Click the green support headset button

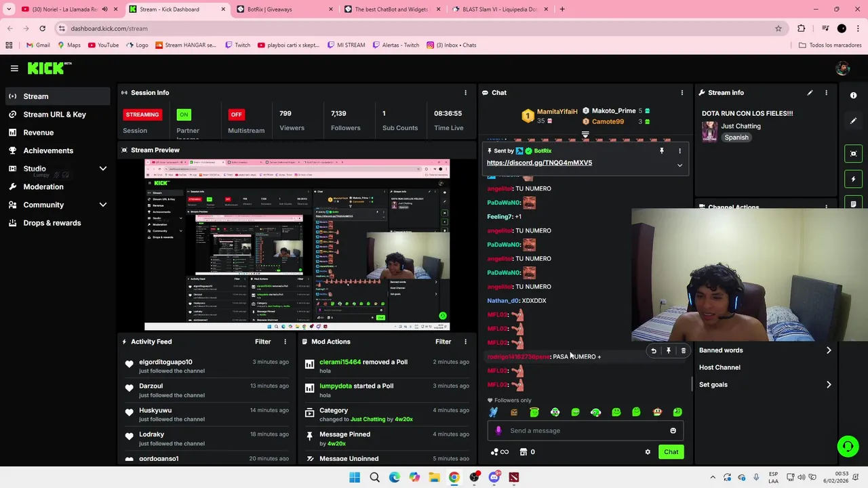click(848, 446)
